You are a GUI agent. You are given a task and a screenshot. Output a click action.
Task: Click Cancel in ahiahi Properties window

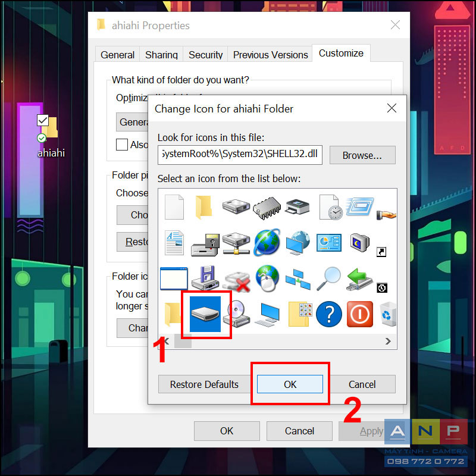[299, 431]
